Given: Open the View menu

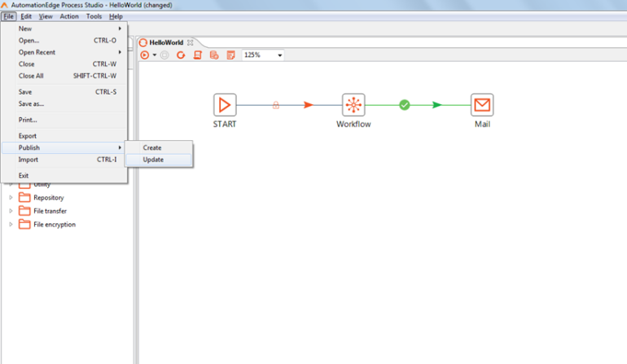Looking at the screenshot, I should 46,16.
